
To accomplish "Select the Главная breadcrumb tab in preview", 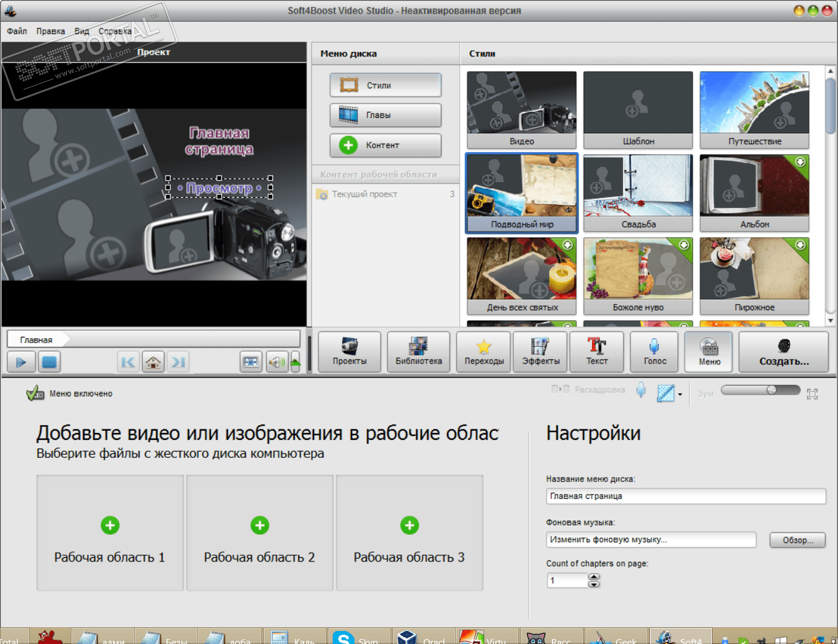I will [37, 339].
